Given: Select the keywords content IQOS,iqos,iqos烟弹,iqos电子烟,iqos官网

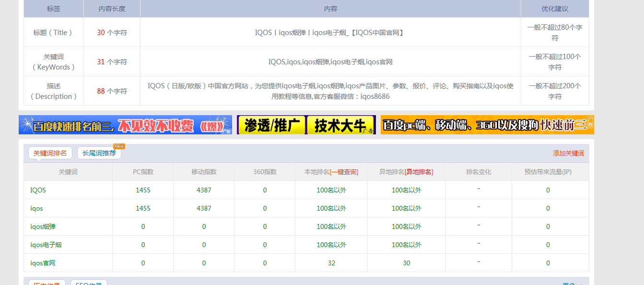Looking at the screenshot, I should (330, 62).
